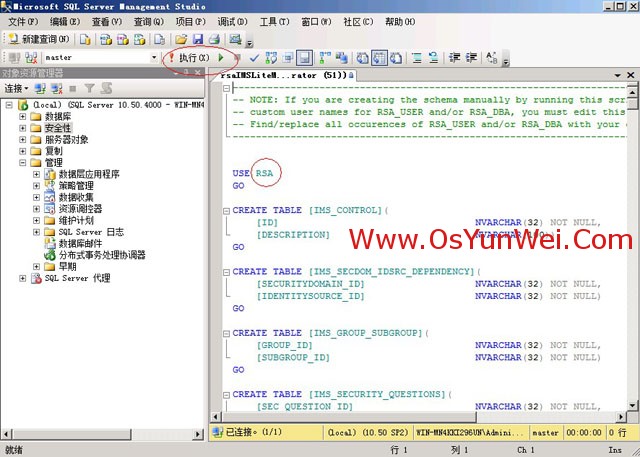Specify values for template parameters icon
640x457 pixels.
[492, 58]
